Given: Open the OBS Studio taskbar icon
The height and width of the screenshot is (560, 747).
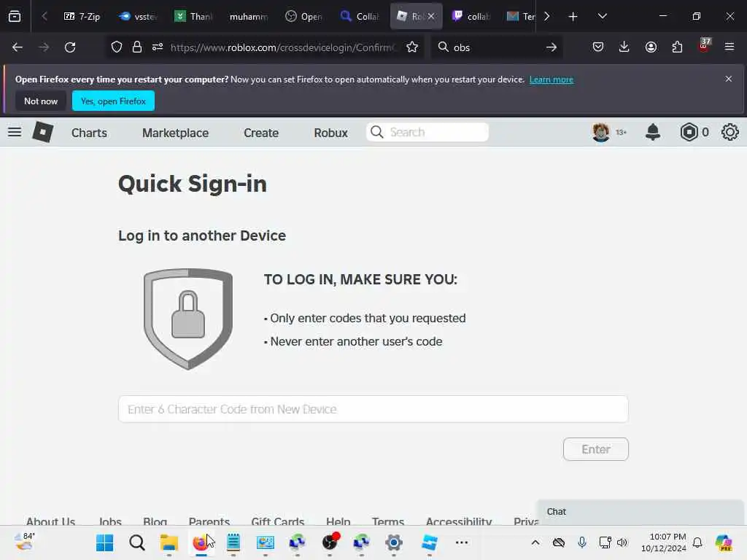Looking at the screenshot, I should 330,542.
